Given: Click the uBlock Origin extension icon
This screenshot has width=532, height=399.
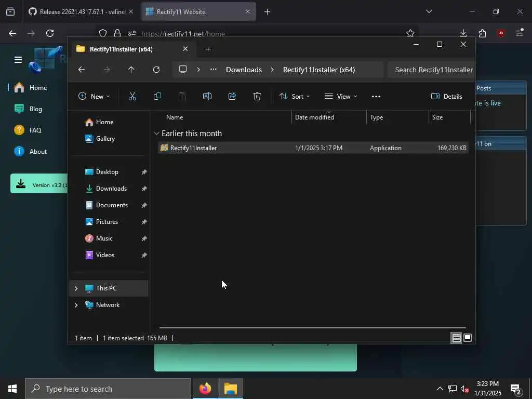Looking at the screenshot, I should click(x=501, y=33).
